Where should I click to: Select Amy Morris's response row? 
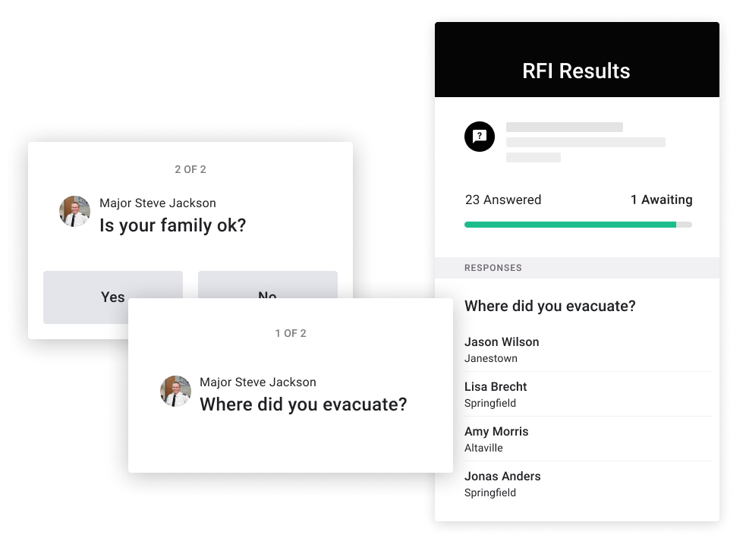587,439
